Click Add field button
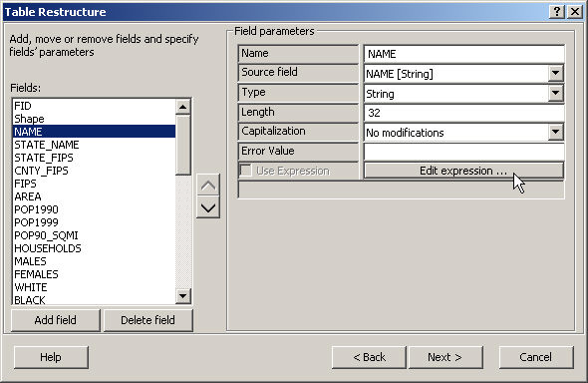Screen dimensions: 588x383 (56, 320)
